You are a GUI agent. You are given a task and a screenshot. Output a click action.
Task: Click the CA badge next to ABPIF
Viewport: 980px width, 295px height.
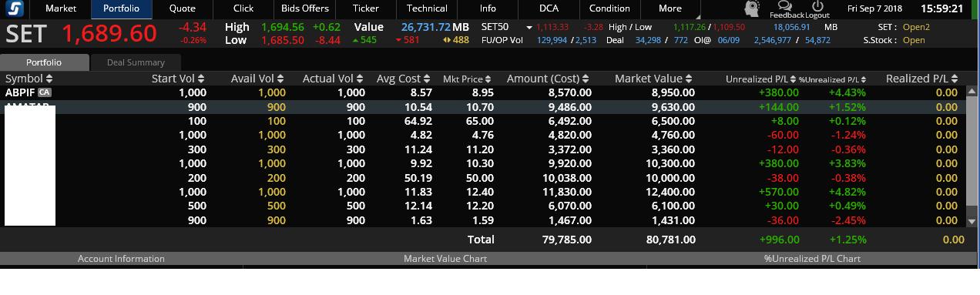(x=45, y=92)
